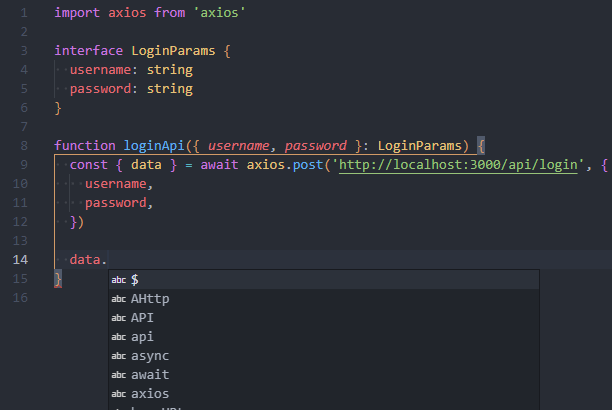Click 'username,' on line 10

pyautogui.click(x=119, y=184)
